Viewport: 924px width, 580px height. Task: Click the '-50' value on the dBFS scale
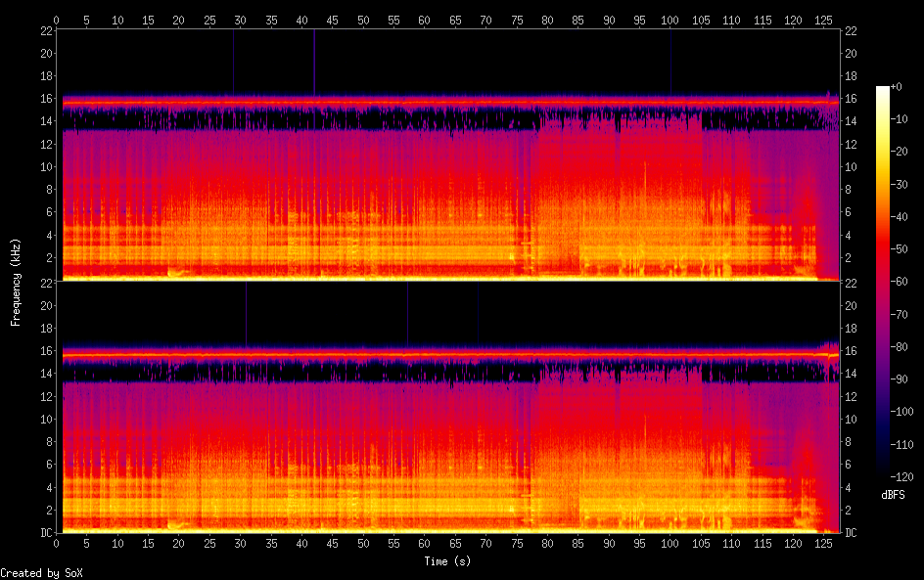900,249
